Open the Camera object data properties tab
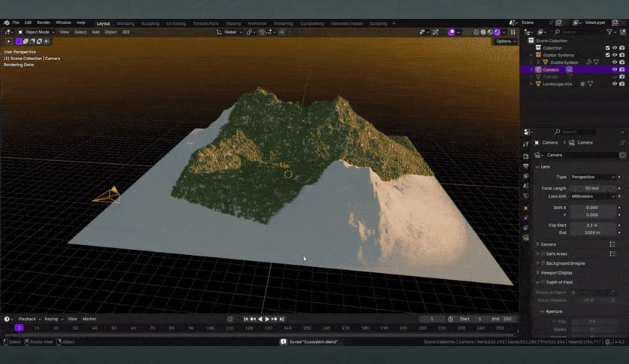Viewport: 629px width, 364px height. point(526,238)
